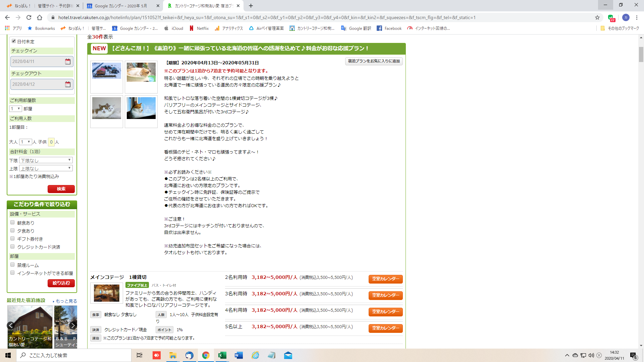Viewport: 644px width, 362px height.
Task: Click the red 検索 button
Action: (61, 189)
